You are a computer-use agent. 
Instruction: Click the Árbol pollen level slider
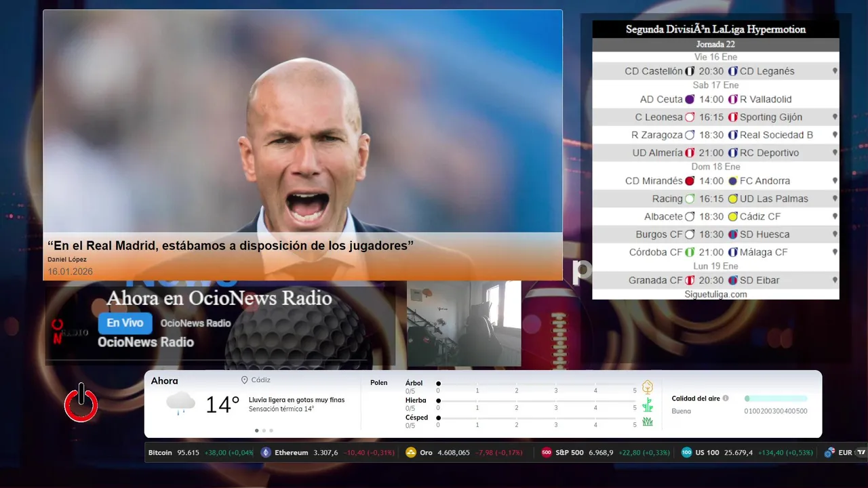click(x=536, y=384)
